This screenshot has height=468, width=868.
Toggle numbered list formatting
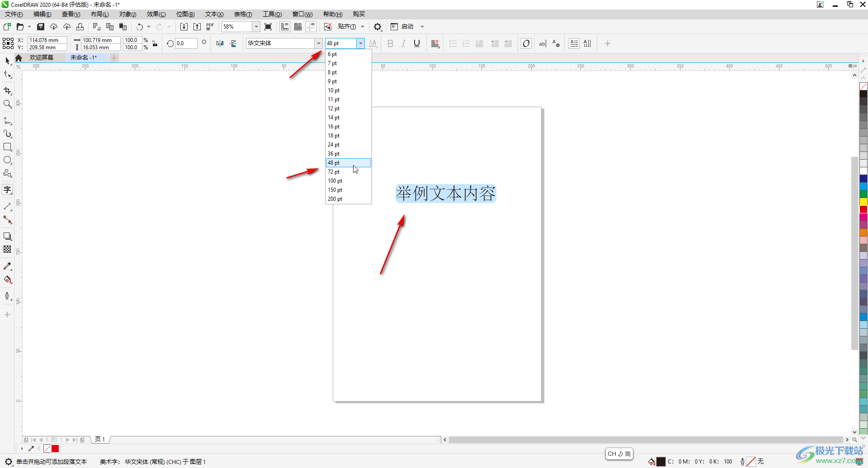click(466, 43)
